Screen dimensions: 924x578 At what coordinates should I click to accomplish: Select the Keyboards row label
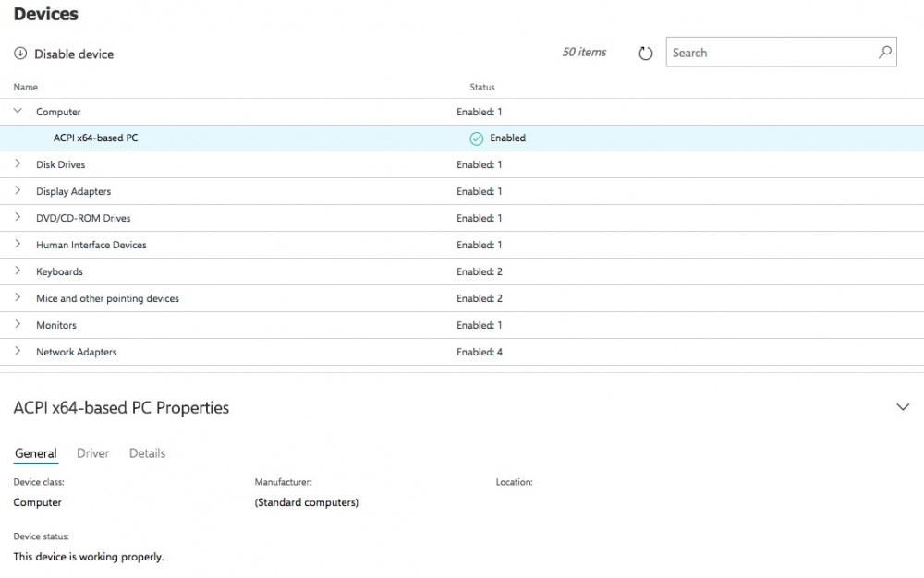click(59, 271)
